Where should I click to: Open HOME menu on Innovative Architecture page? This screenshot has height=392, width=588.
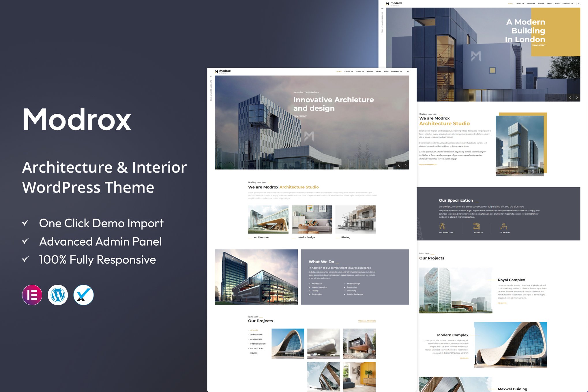[339, 72]
